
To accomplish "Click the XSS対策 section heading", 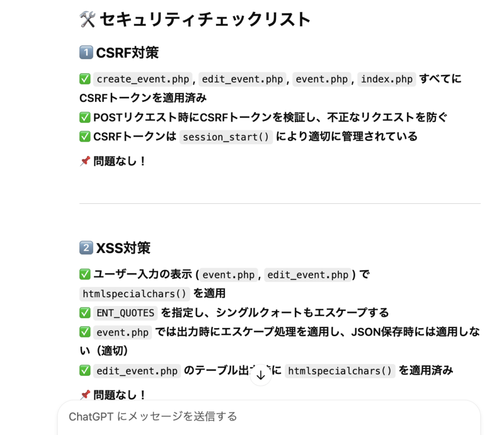I will pos(123,248).
